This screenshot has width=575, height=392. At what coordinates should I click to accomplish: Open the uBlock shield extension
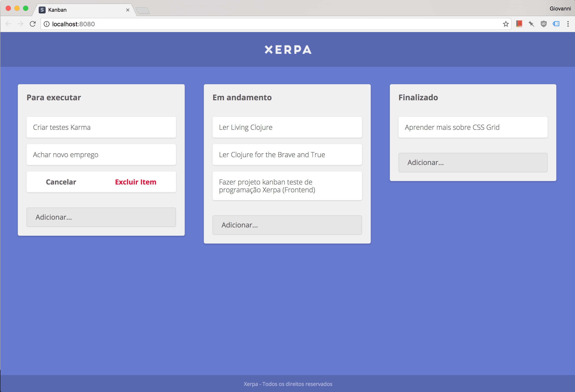click(543, 24)
